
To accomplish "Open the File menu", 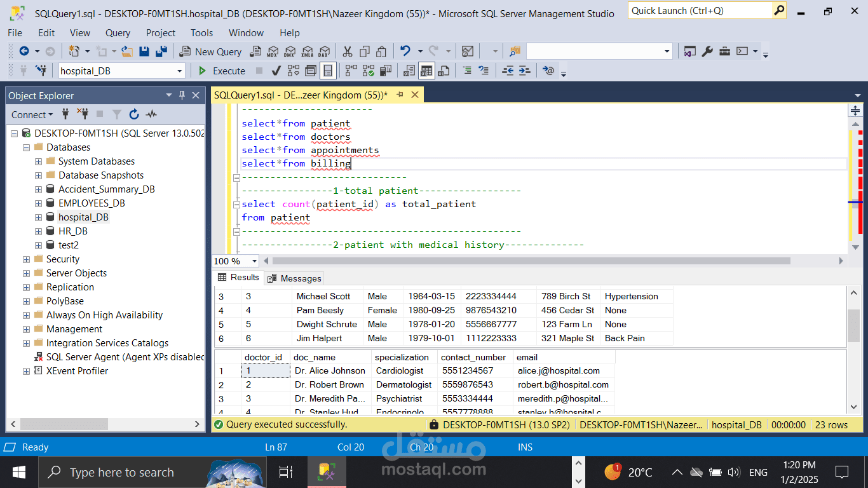I will 15,33.
